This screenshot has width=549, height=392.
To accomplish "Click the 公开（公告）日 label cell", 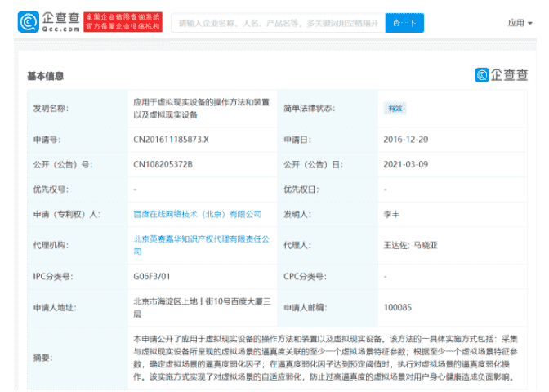I will click(x=328, y=164).
